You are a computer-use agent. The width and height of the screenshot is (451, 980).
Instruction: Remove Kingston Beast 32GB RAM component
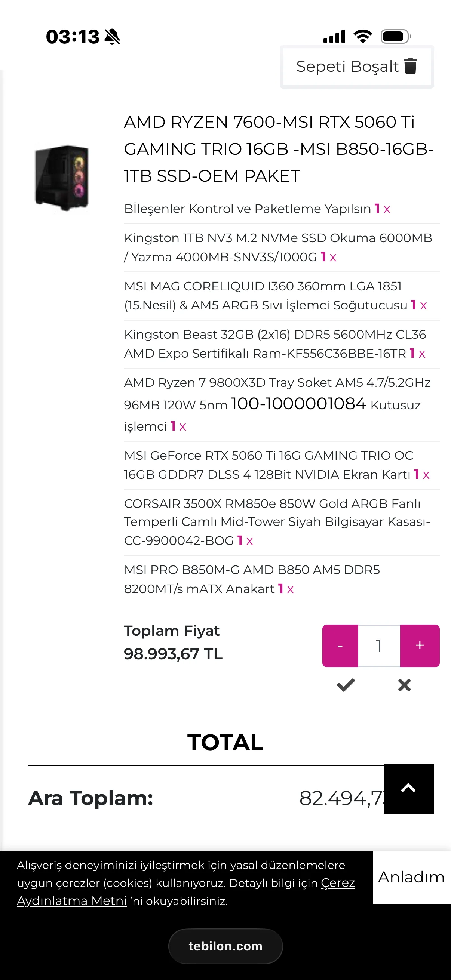click(x=422, y=354)
